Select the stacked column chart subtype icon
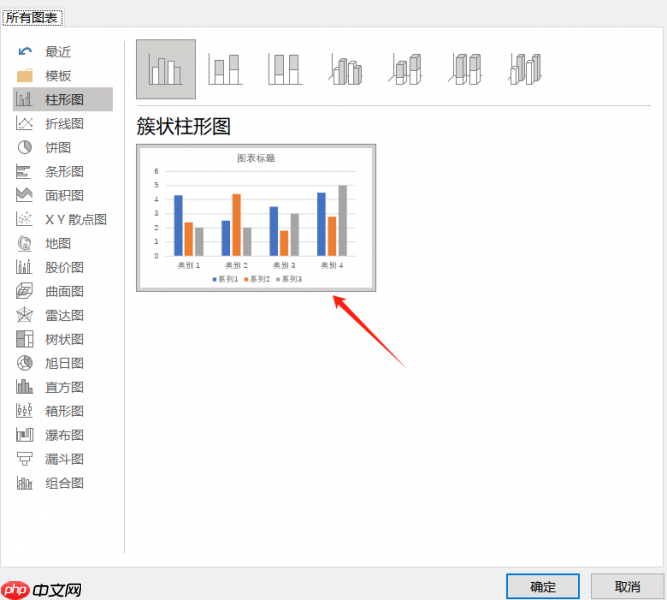Viewport: 667px width, 600px height. (225, 69)
